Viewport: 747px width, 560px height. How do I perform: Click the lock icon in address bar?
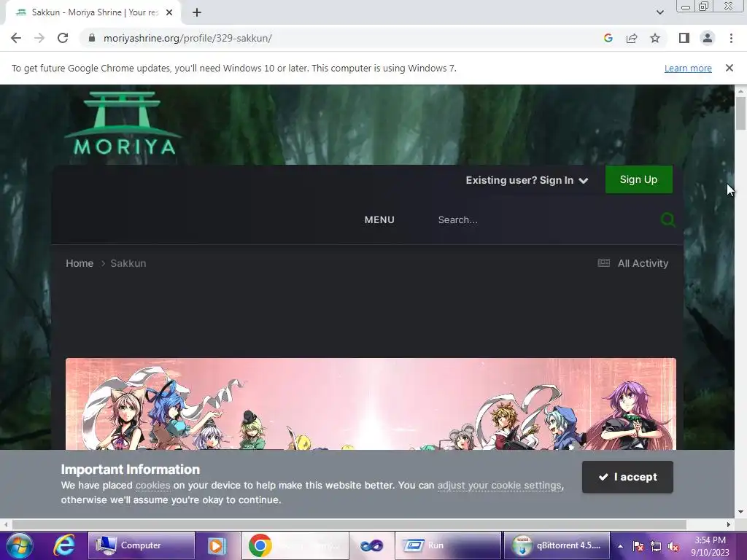[92, 38]
